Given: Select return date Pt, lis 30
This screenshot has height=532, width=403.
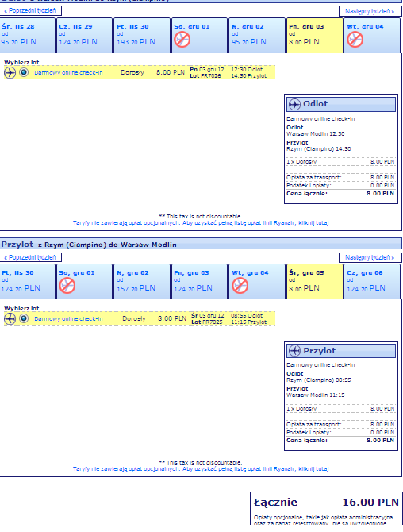Looking at the screenshot, I should (27, 282).
